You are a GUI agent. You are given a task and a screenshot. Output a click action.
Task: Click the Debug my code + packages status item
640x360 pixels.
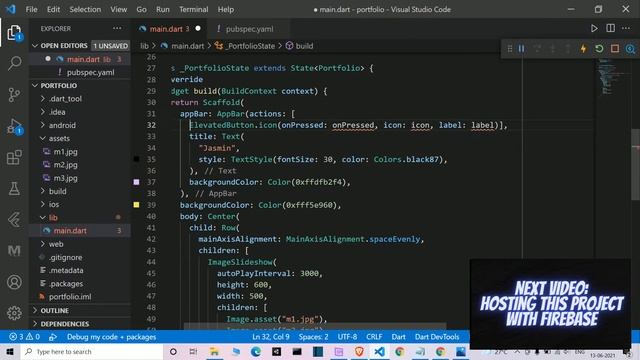111,337
